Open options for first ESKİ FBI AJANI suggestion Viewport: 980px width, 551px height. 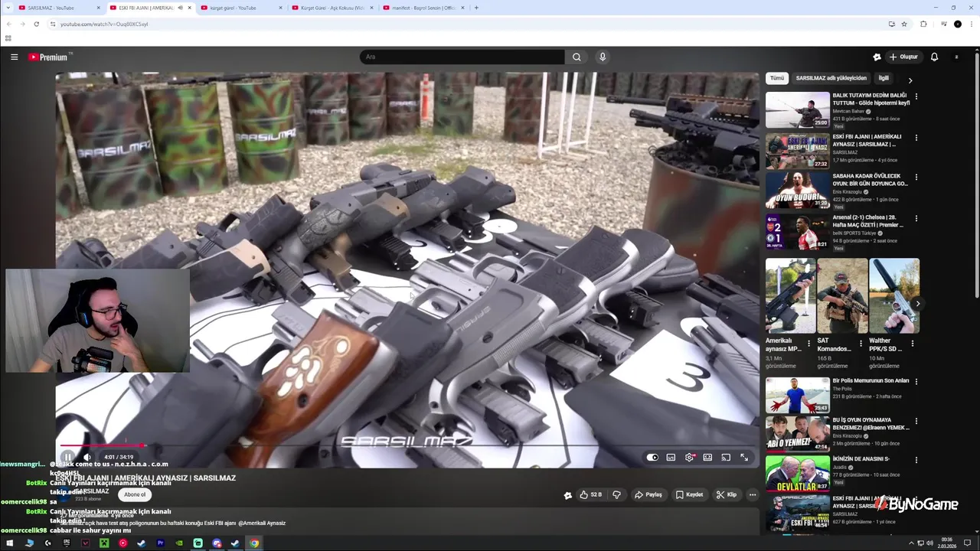[916, 138]
